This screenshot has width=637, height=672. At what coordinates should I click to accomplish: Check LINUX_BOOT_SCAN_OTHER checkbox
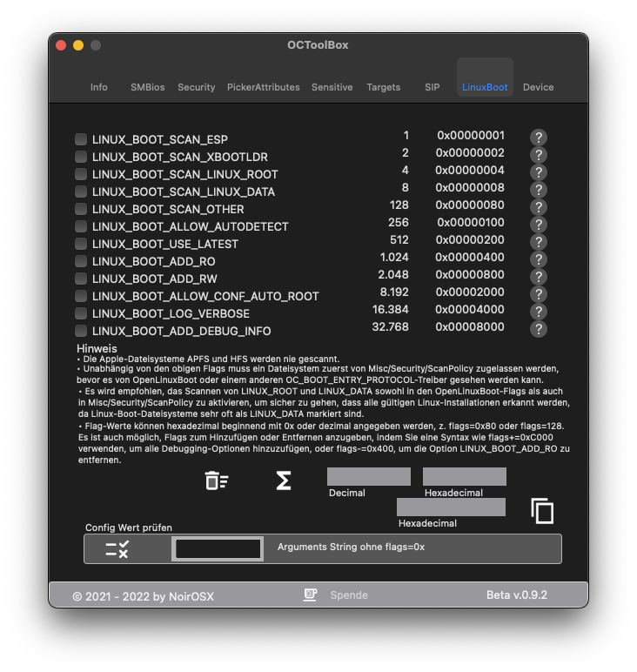pyautogui.click(x=81, y=209)
